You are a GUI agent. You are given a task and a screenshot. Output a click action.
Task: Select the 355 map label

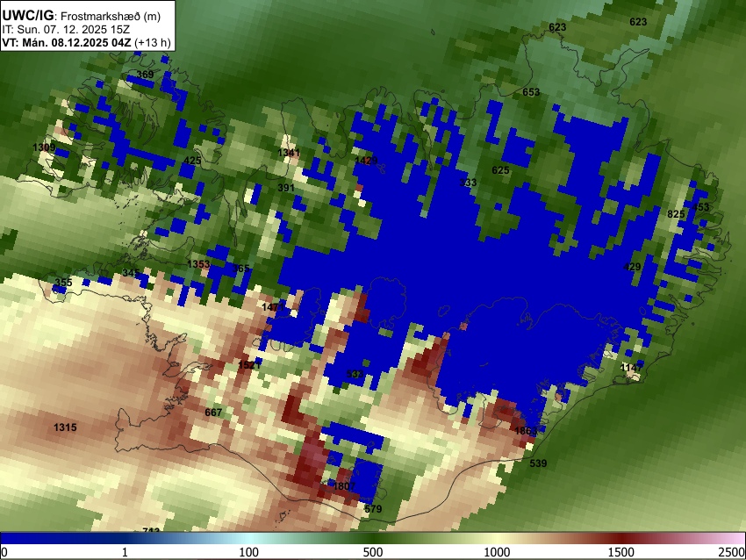coord(63,283)
